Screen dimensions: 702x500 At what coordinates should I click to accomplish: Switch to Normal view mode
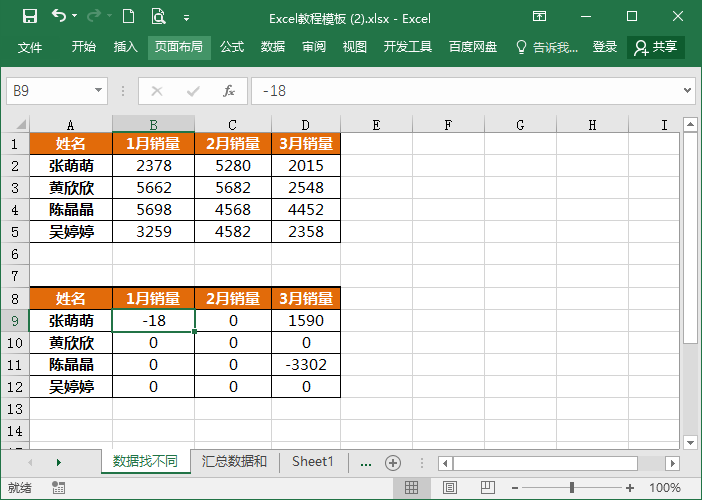click(411, 488)
